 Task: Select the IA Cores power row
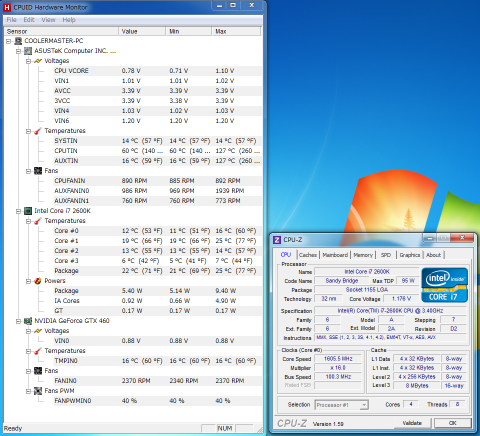(157, 301)
